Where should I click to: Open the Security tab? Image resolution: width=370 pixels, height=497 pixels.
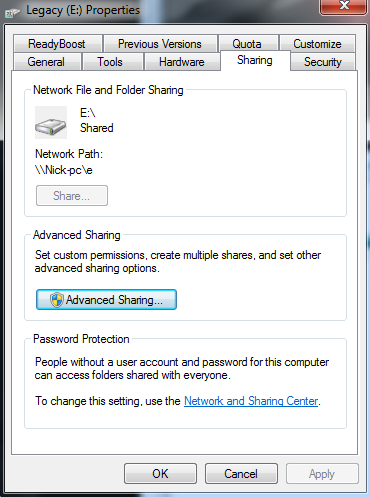(x=323, y=62)
